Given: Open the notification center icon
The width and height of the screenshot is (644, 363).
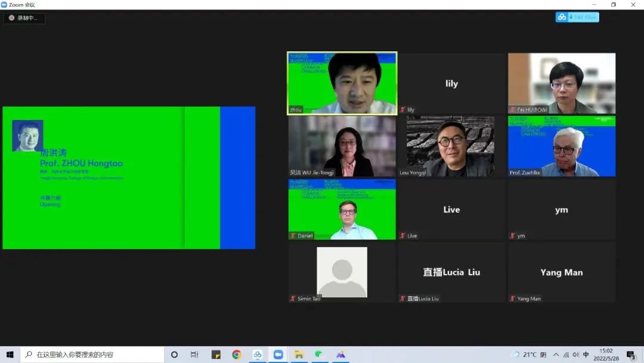Looking at the screenshot, I should pyautogui.click(x=631, y=355).
